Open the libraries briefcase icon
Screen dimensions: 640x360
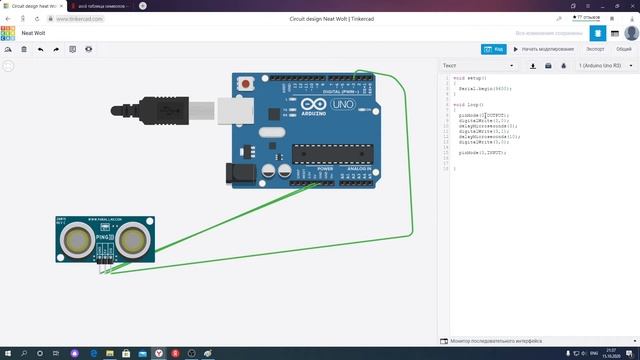[x=548, y=66]
